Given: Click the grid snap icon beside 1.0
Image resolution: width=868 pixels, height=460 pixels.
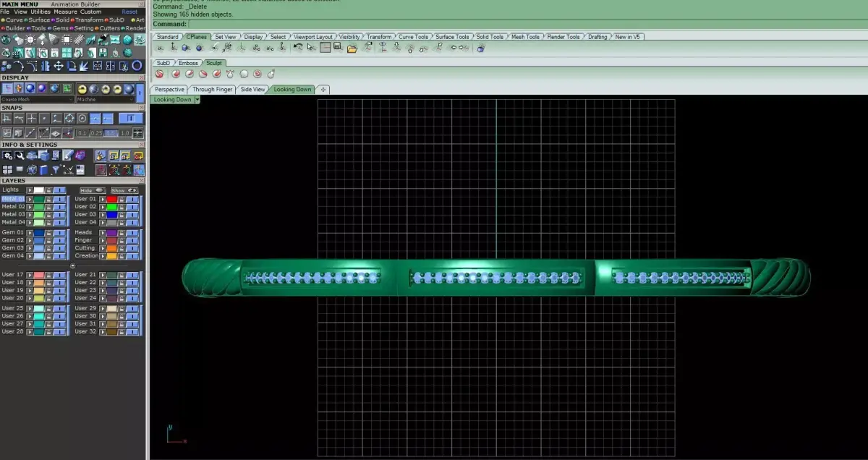Looking at the screenshot, I should [137, 133].
